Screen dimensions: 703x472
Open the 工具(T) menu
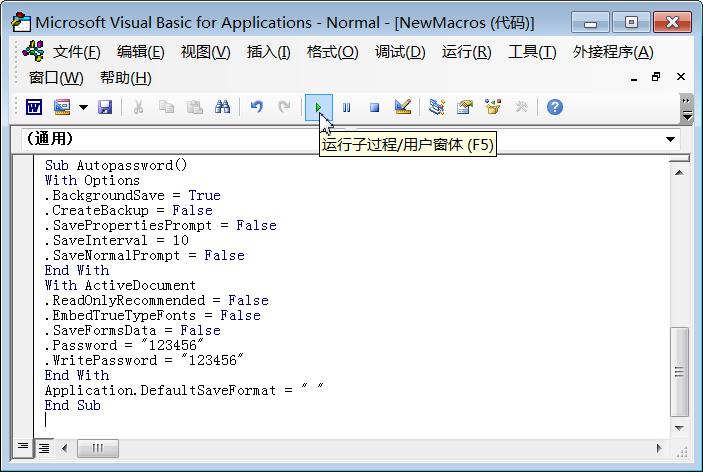[531, 52]
